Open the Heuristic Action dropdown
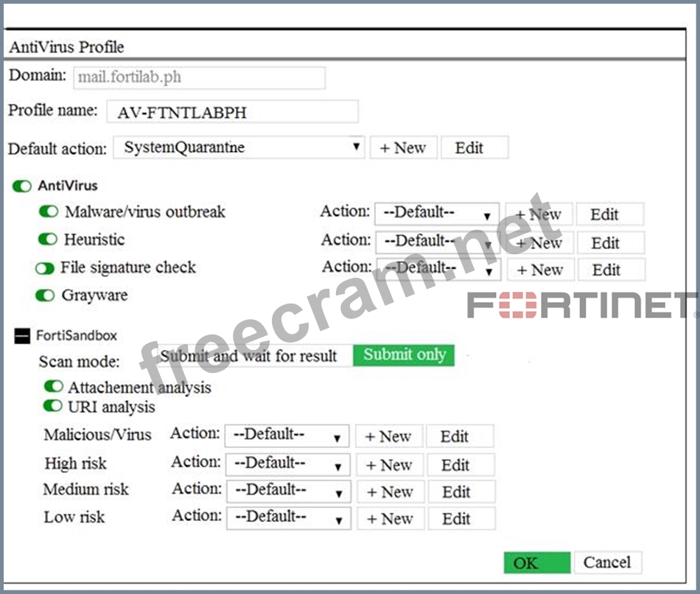Image resolution: width=700 pixels, height=594 pixels. pos(438,242)
